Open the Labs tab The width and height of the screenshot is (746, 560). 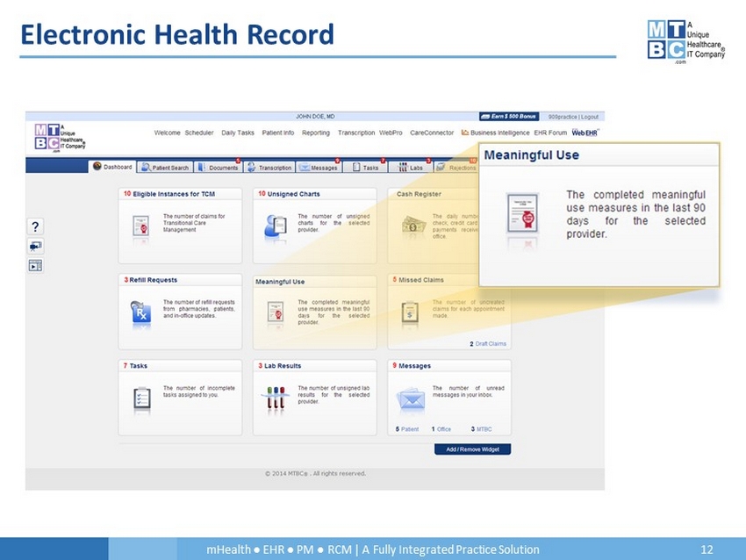(410, 168)
